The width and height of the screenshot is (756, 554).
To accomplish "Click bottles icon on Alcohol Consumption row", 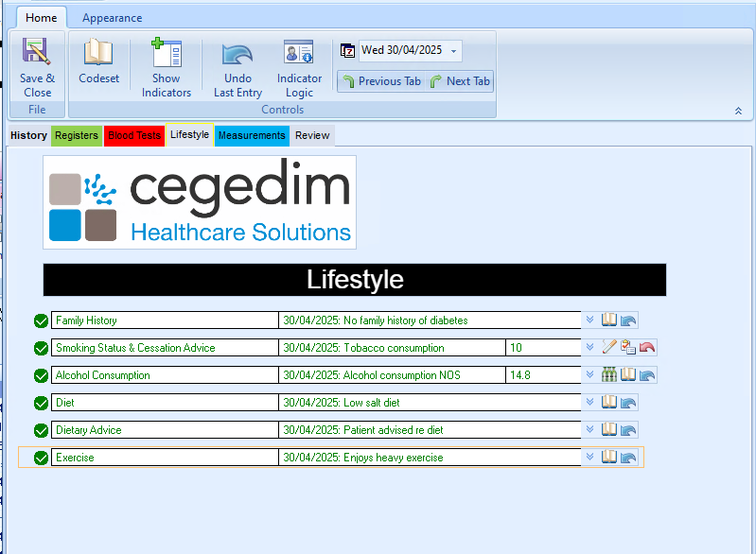I will pos(609,374).
